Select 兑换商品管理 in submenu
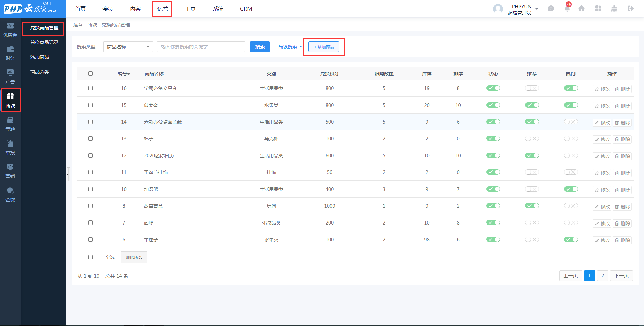The height and width of the screenshot is (326, 644). tap(44, 28)
